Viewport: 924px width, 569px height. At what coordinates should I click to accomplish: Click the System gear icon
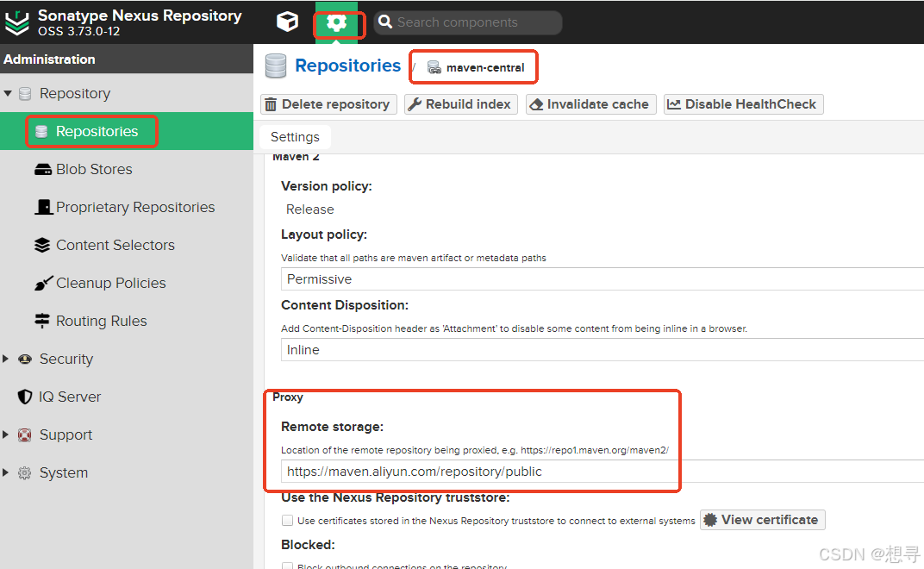25,473
